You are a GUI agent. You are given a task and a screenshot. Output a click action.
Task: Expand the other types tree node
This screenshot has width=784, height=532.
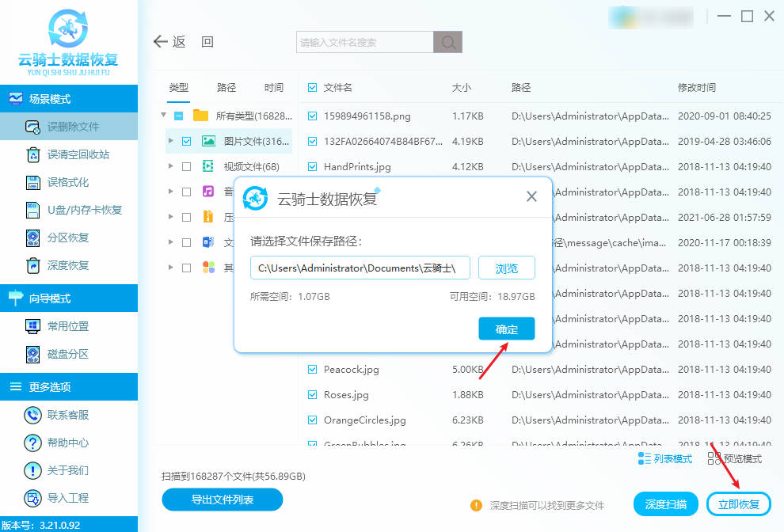[x=171, y=268]
